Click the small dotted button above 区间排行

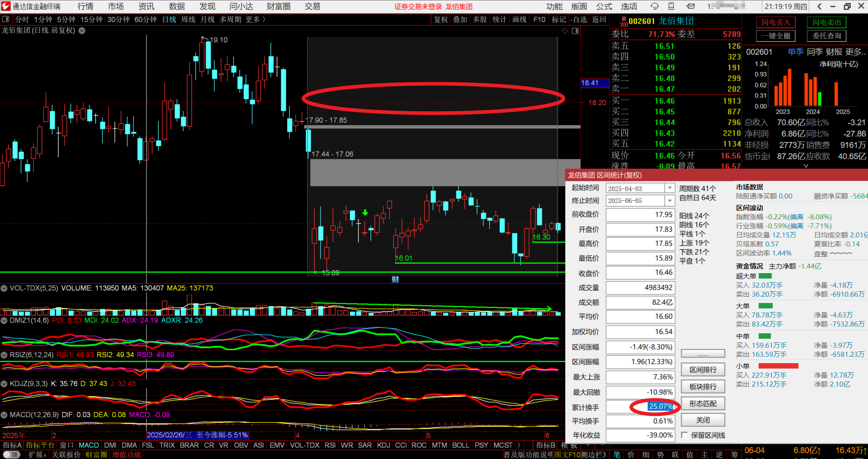pos(703,354)
